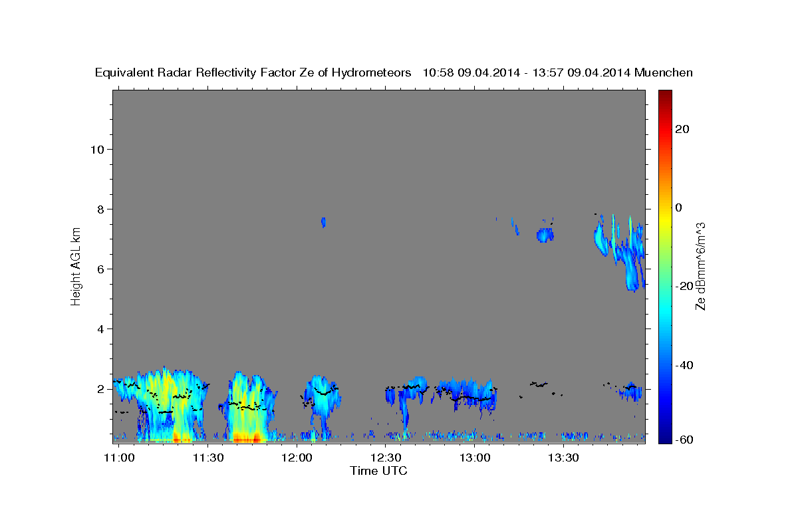This screenshot has height=532, width=798.
Task: Click the 12:00 time tick label
Action: [x=297, y=458]
